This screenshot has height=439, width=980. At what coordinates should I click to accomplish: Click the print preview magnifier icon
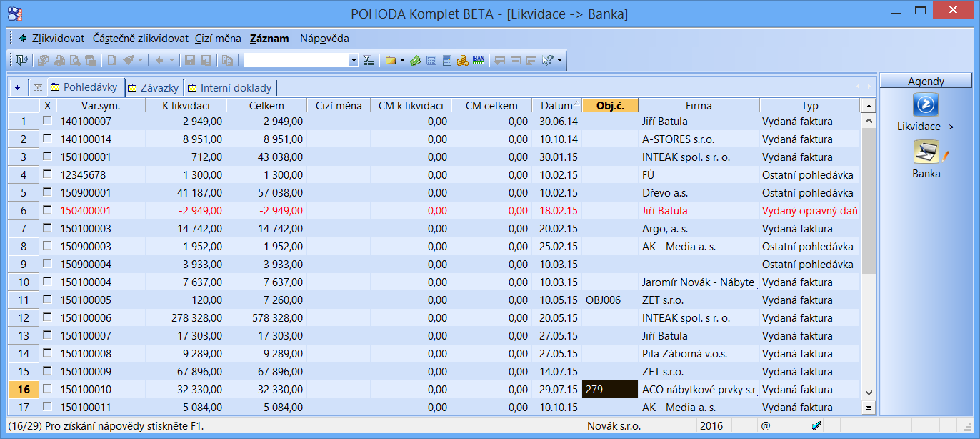pos(75,61)
